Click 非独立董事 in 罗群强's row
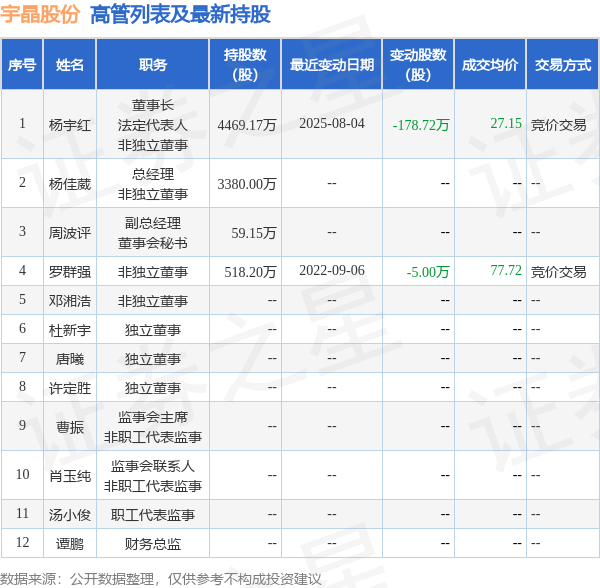The image size is (600, 588). click(x=153, y=272)
